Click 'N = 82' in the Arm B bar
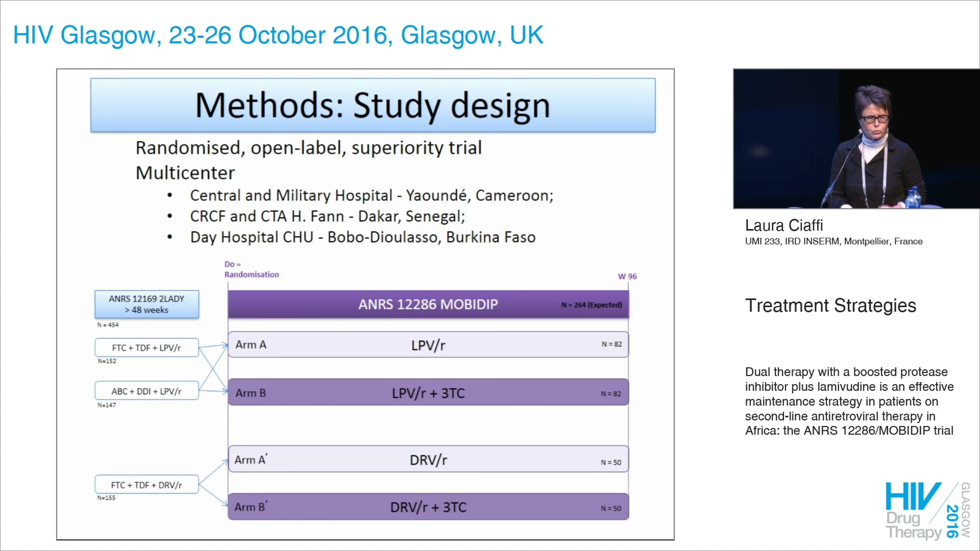 click(x=611, y=394)
